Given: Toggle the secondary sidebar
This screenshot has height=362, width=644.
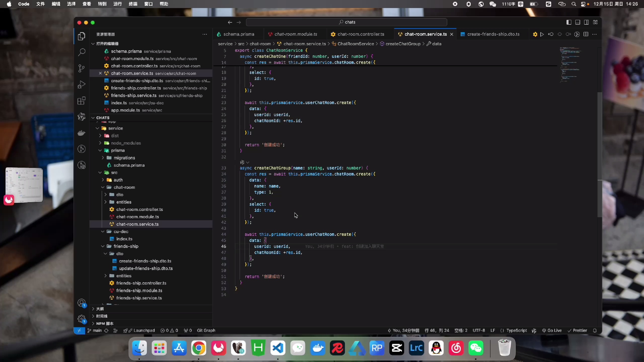Looking at the screenshot, I should coord(586,22).
